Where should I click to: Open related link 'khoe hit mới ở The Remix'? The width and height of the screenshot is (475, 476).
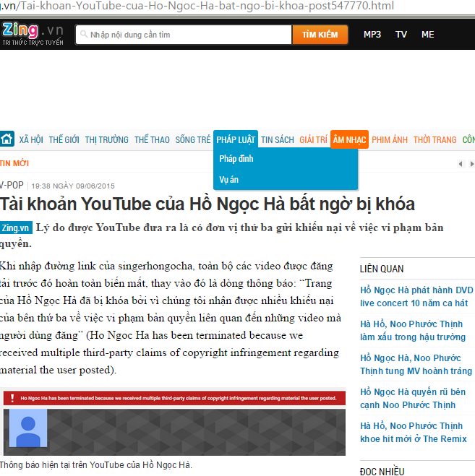414,433
